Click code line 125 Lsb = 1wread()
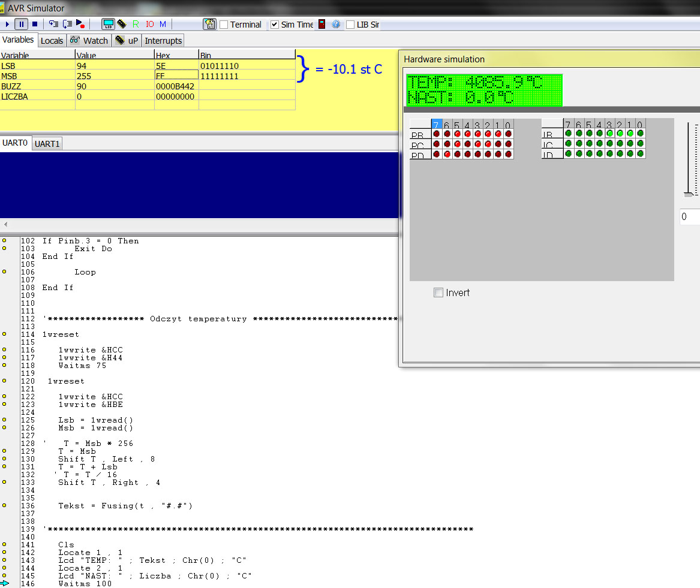700x588 pixels. point(95,420)
